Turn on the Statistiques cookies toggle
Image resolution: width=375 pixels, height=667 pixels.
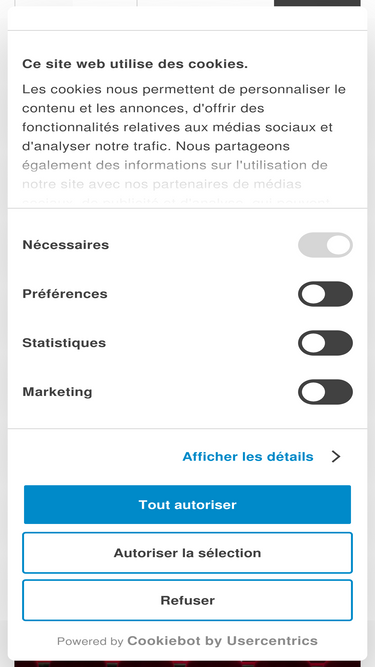tap(325, 343)
